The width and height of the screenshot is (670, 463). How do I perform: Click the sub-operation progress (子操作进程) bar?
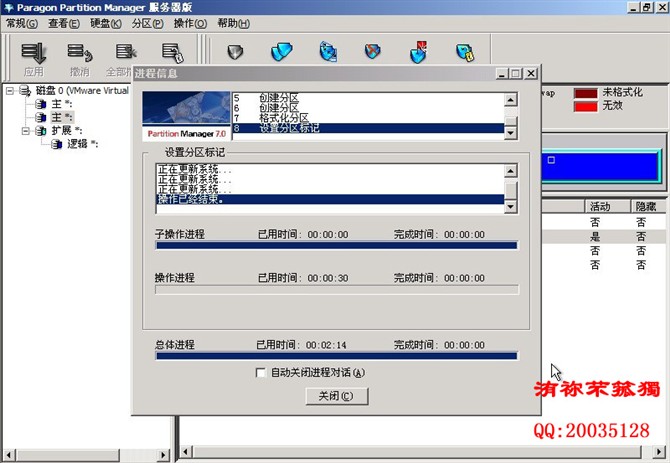337,245
